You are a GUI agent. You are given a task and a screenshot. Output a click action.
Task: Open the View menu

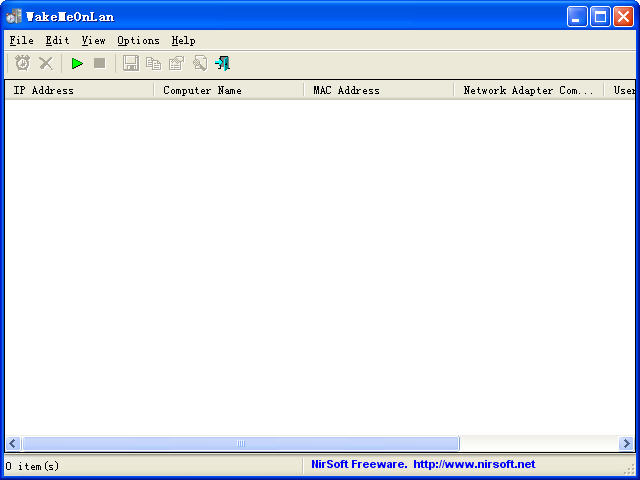[x=93, y=40]
